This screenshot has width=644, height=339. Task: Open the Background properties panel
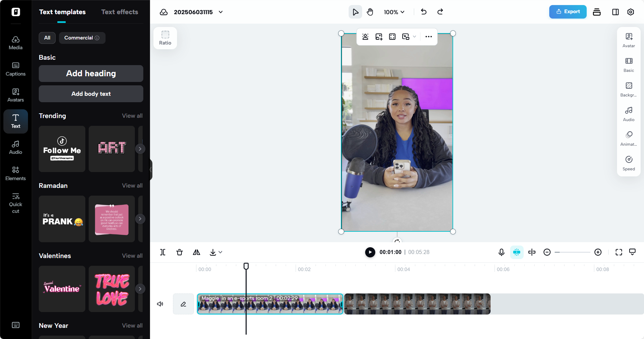[629, 90]
